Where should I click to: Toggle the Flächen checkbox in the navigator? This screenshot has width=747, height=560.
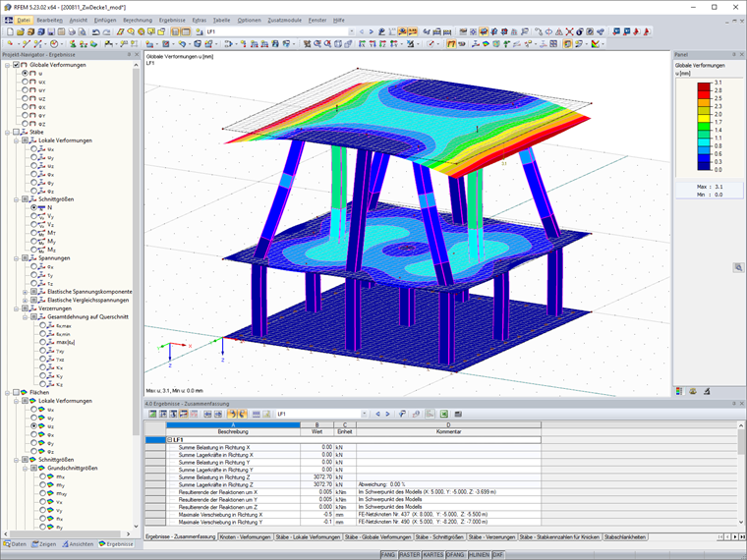16,392
